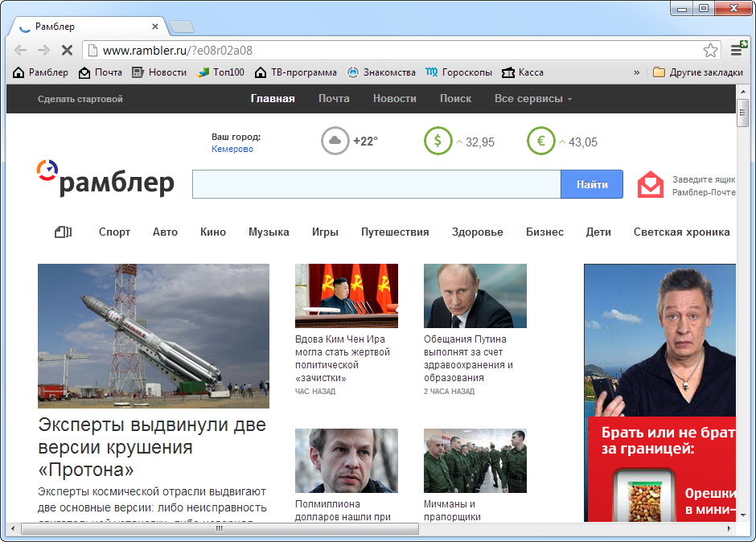Open the news sections icon left of Спорт
The height and width of the screenshot is (542, 756).
click(64, 232)
